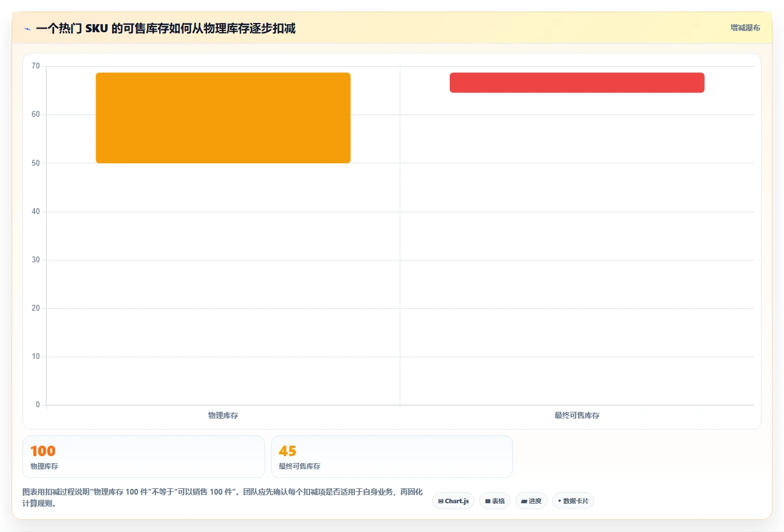Select the Chart.js tag chip

click(x=453, y=501)
